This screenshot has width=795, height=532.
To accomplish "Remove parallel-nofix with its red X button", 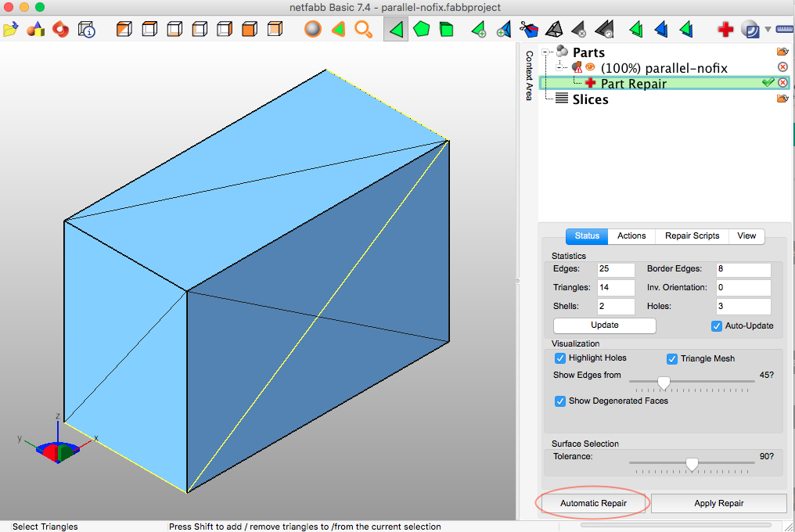I will pyautogui.click(x=782, y=67).
